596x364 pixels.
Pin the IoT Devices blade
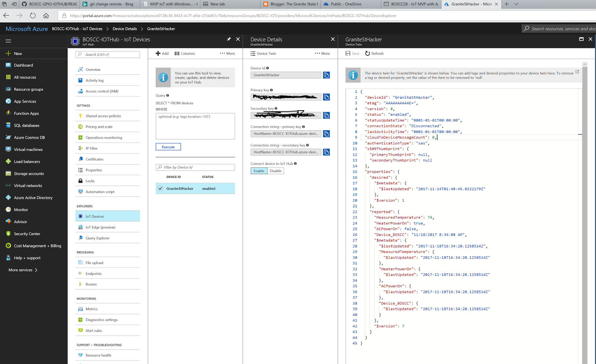pyautogui.click(x=229, y=39)
